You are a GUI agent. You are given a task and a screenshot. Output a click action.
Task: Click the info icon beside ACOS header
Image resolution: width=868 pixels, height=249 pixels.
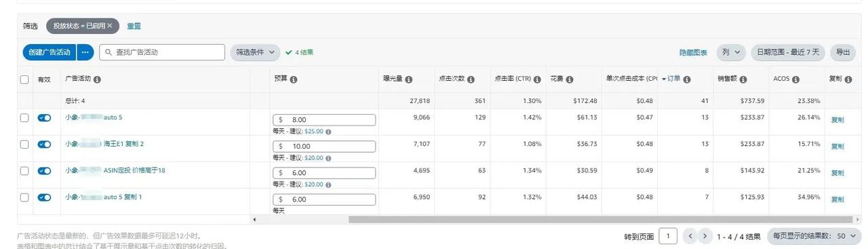point(796,79)
